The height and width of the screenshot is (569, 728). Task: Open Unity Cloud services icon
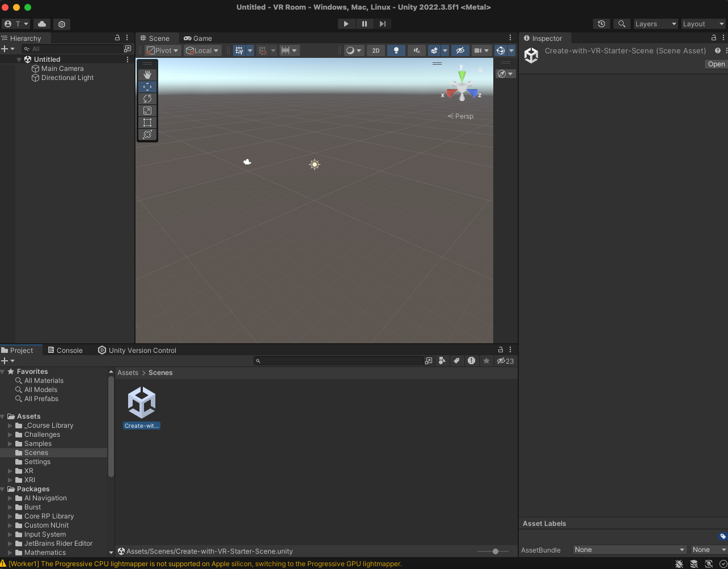[x=42, y=24]
